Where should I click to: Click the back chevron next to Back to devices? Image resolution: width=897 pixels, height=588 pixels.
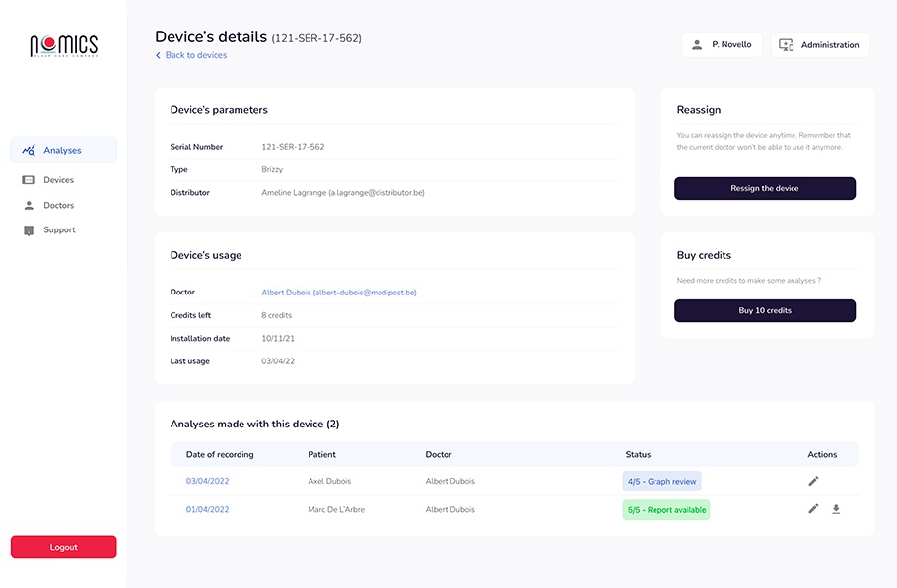pos(158,56)
